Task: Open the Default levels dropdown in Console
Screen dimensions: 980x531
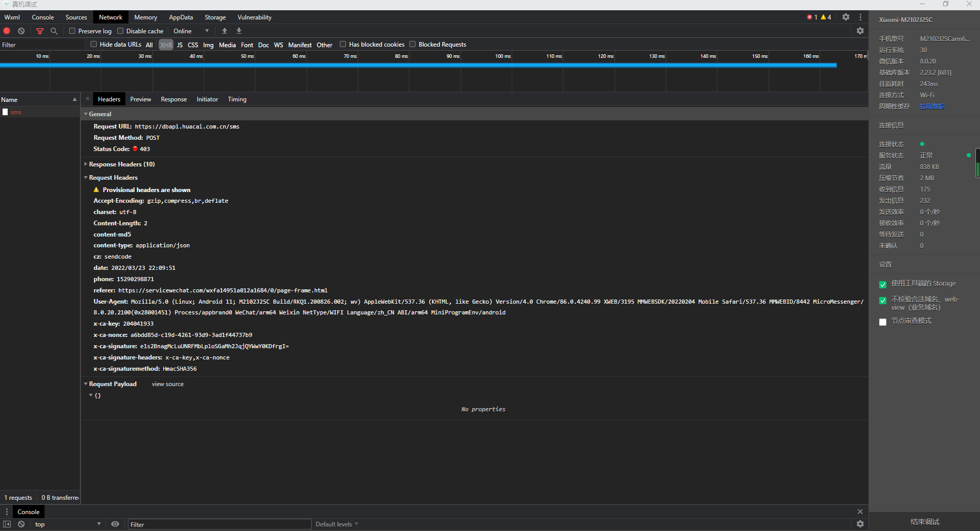Action: (337, 524)
